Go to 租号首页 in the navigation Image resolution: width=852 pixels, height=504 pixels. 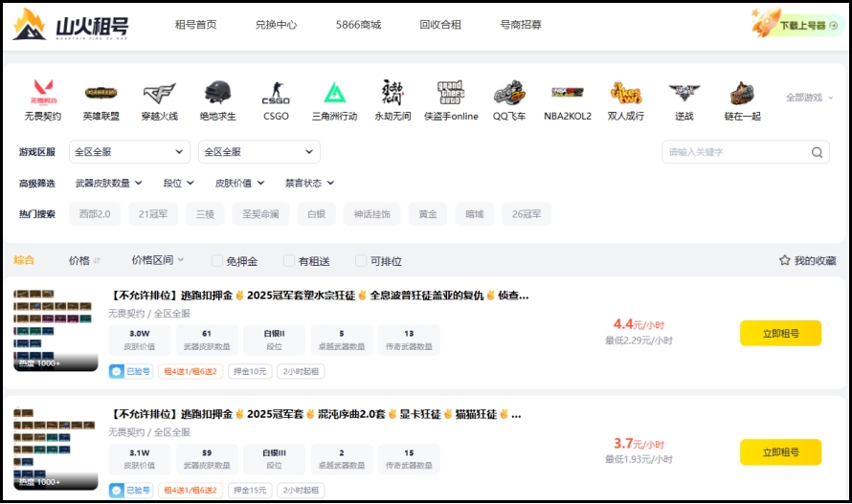tap(195, 25)
